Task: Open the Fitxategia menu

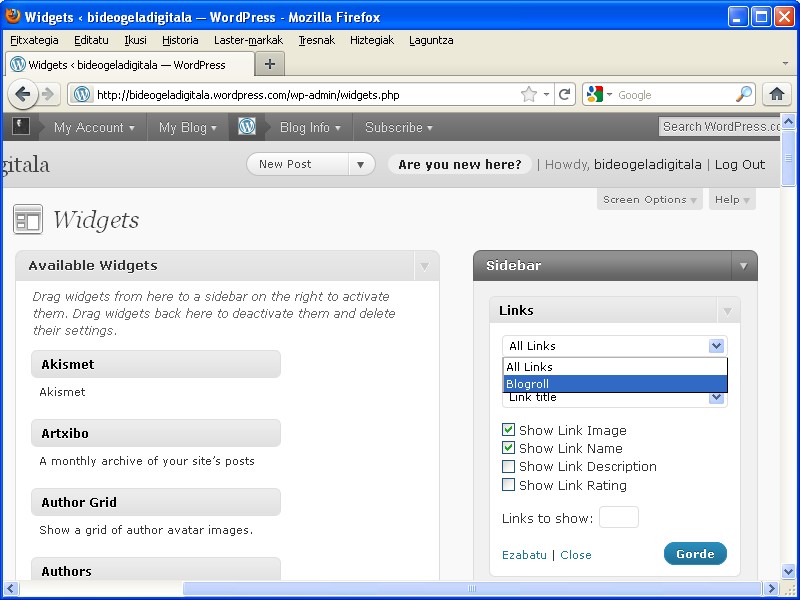Action: tap(34, 40)
